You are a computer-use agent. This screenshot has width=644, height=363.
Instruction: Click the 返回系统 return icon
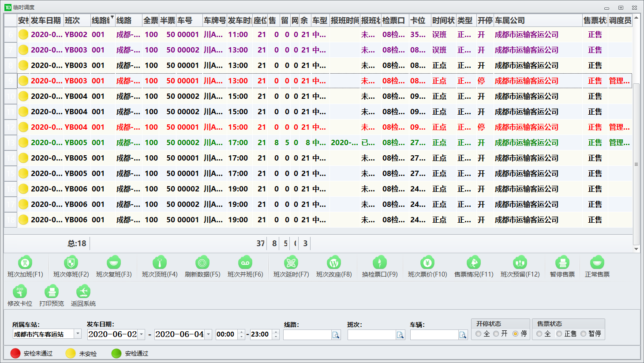coord(83,292)
